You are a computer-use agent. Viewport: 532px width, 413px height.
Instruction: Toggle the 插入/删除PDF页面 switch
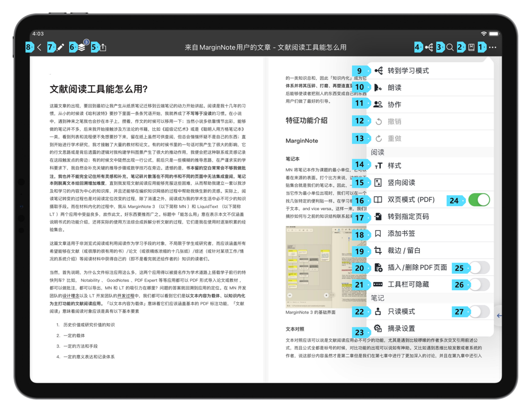[479, 268]
